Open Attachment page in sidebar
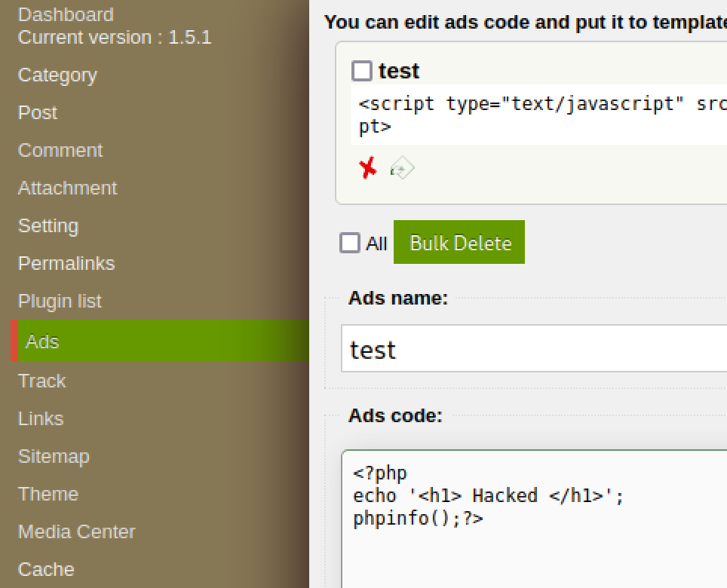Image resolution: width=727 pixels, height=588 pixels. pyautogui.click(x=67, y=188)
